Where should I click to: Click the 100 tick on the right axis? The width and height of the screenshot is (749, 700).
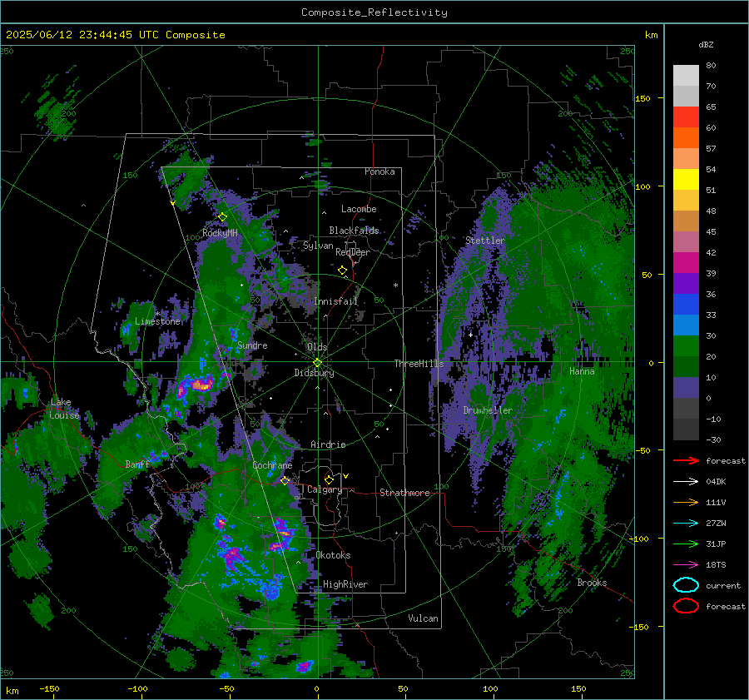click(x=642, y=186)
